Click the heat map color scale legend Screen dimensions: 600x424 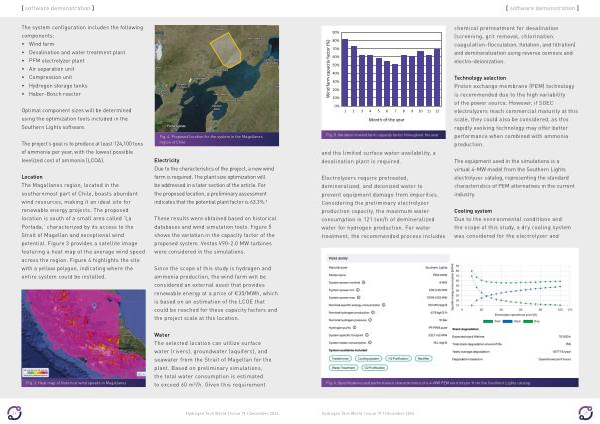36,372
